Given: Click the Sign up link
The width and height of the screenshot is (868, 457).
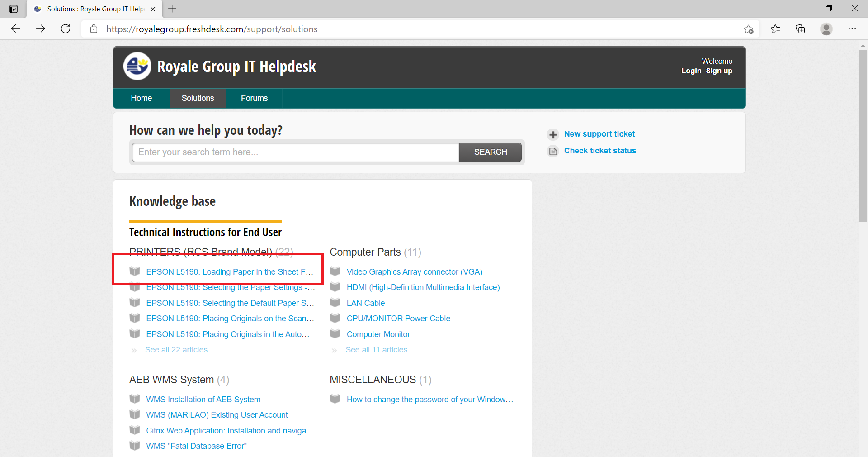Looking at the screenshot, I should (x=719, y=71).
